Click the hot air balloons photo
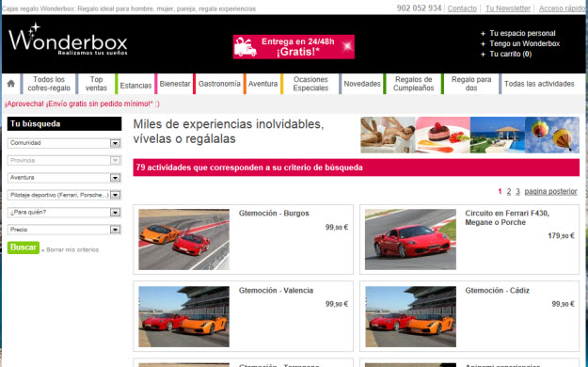Image resolution: width=588 pixels, height=367 pixels. (552, 136)
